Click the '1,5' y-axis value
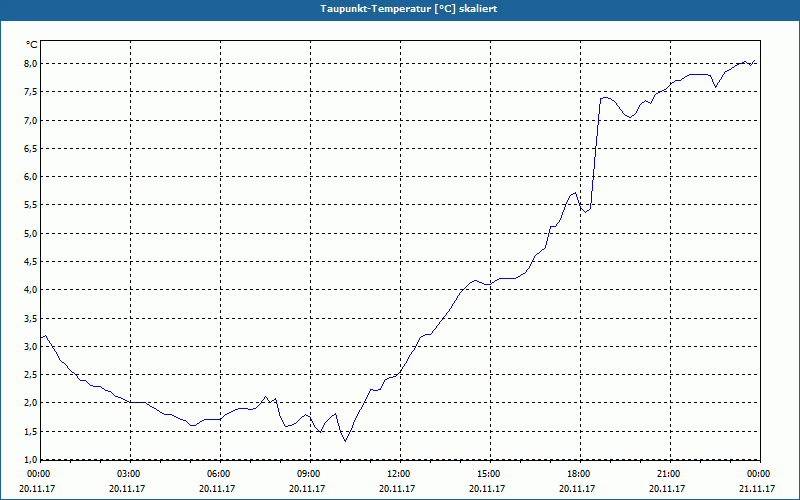800x500 pixels. click(31, 432)
